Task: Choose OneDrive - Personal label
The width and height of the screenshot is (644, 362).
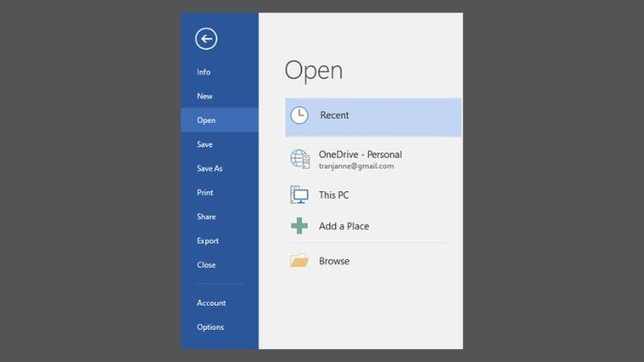Action: (x=361, y=154)
